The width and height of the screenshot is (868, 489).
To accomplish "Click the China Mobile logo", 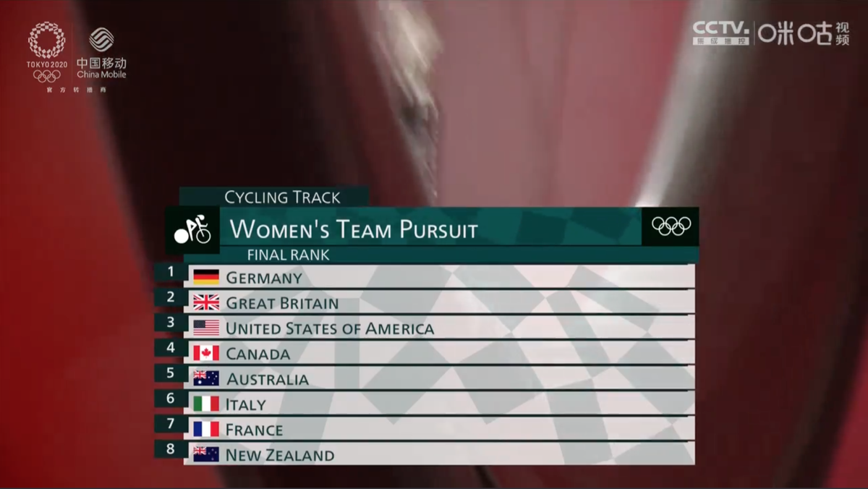I will tap(101, 53).
